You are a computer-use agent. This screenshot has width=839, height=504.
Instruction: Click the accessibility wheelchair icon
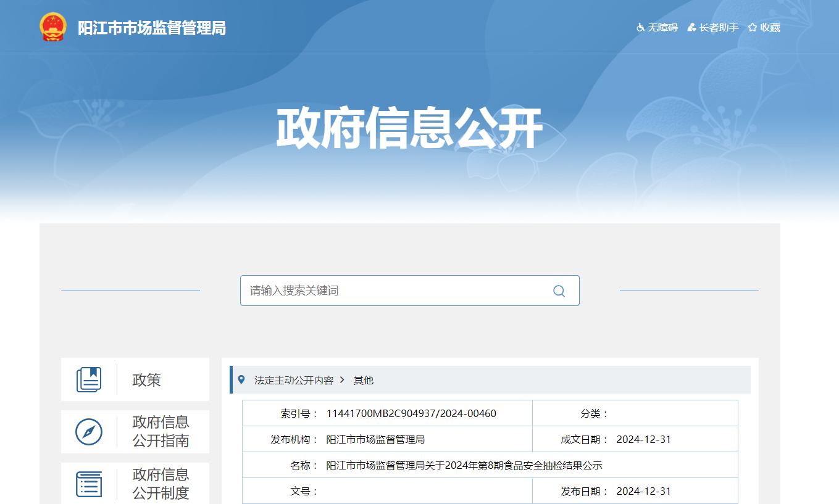coord(640,28)
